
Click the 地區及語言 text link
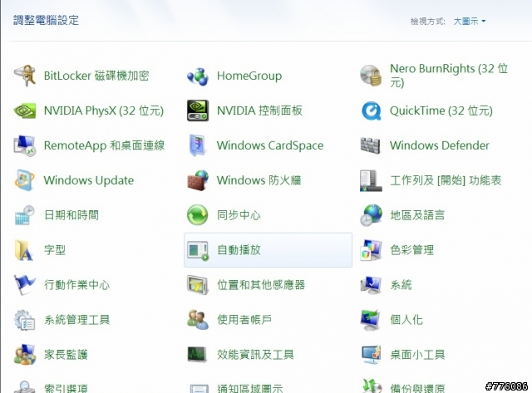coord(417,215)
